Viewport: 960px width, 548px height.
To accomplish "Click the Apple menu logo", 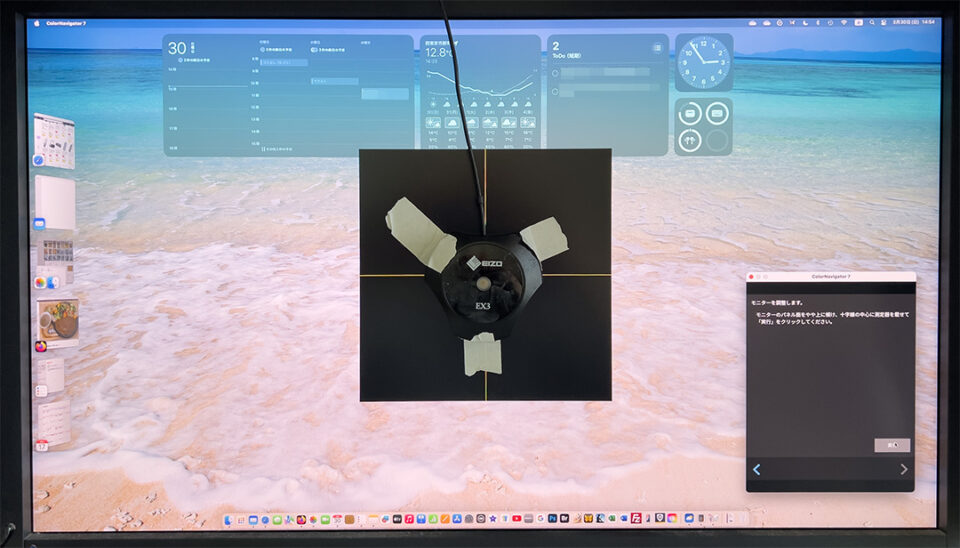I will (x=35, y=23).
